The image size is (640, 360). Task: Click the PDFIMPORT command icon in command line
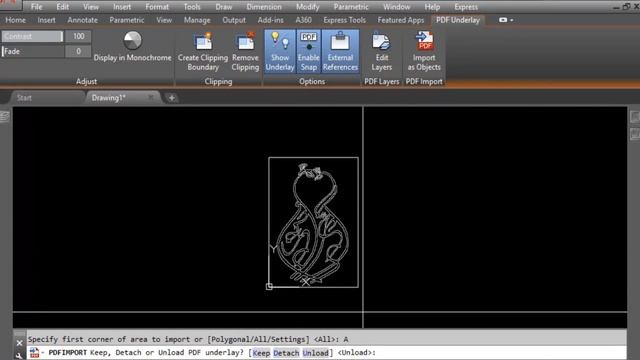pyautogui.click(x=34, y=353)
